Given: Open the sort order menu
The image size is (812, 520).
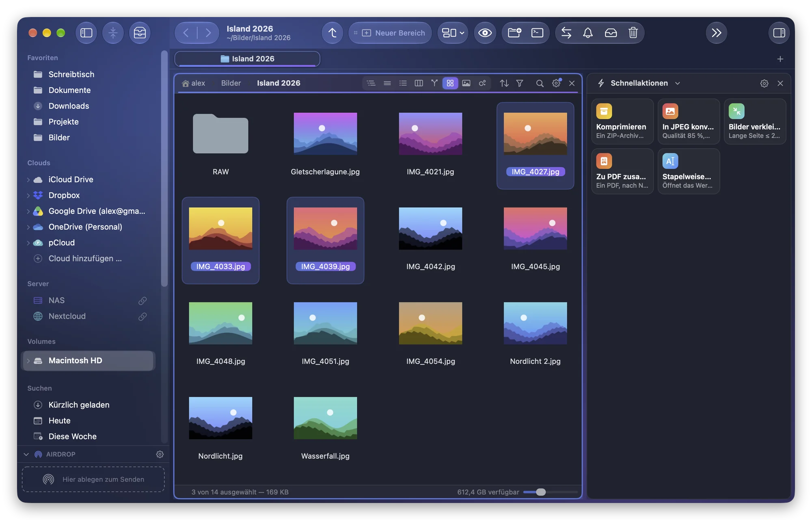Looking at the screenshot, I should pyautogui.click(x=504, y=83).
